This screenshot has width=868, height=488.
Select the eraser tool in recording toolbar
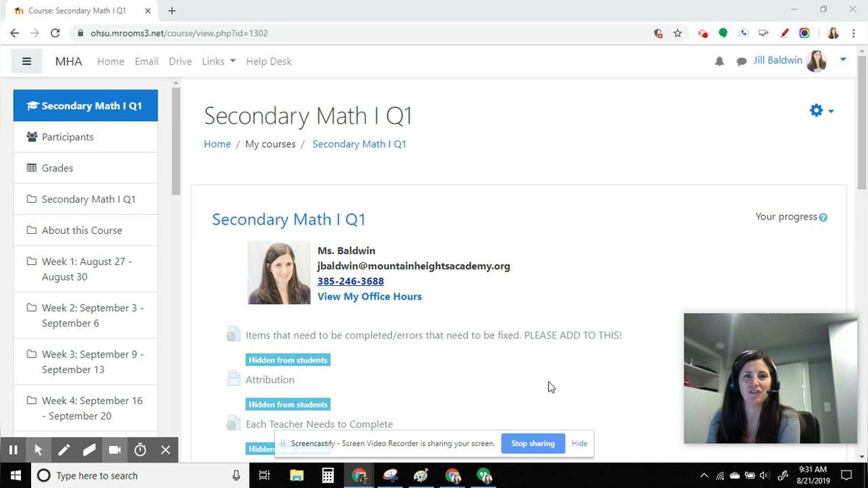(89, 450)
